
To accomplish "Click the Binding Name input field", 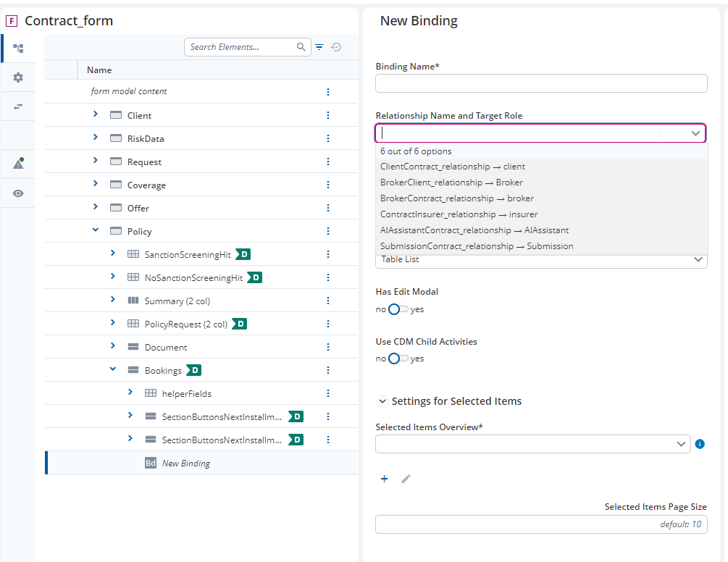I will coord(541,83).
